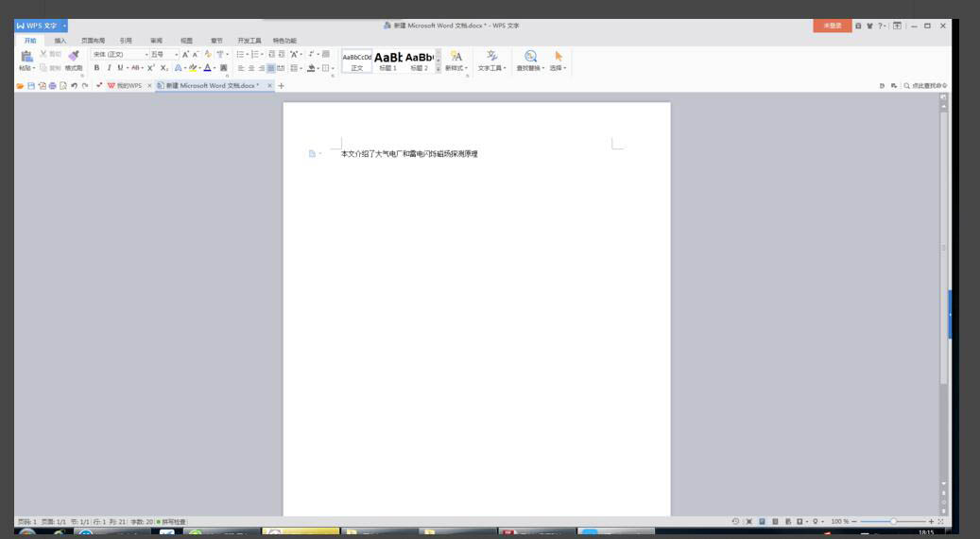980x539 pixels.
Task: Click the Format Painter (格式刷) icon
Action: coord(74,57)
